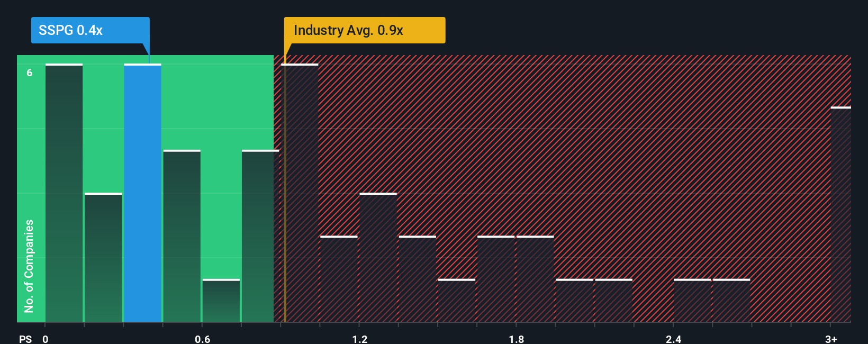Viewport: 868px width, 344px height.
Task: Click the first green bar at PS 0
Action: pyautogui.click(x=64, y=193)
